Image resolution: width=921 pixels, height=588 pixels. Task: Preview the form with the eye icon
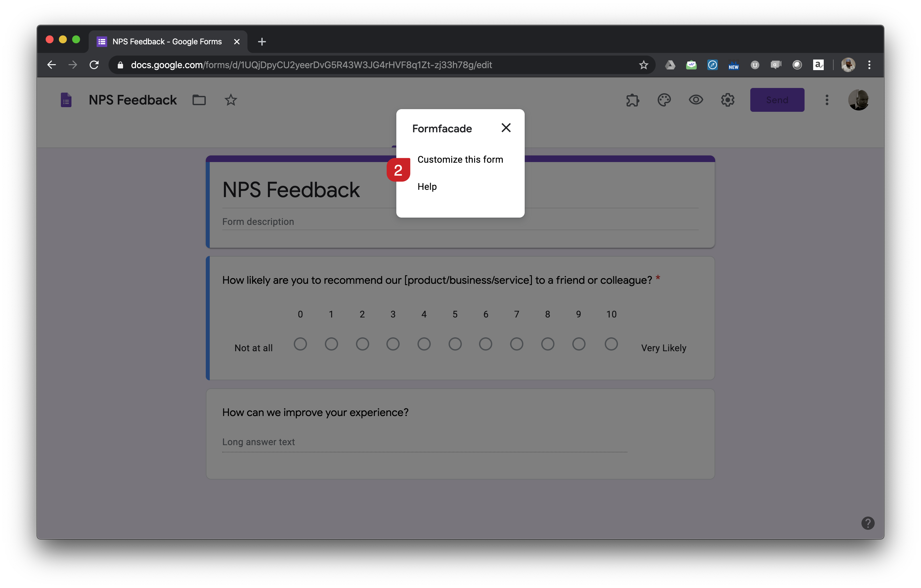pos(696,100)
